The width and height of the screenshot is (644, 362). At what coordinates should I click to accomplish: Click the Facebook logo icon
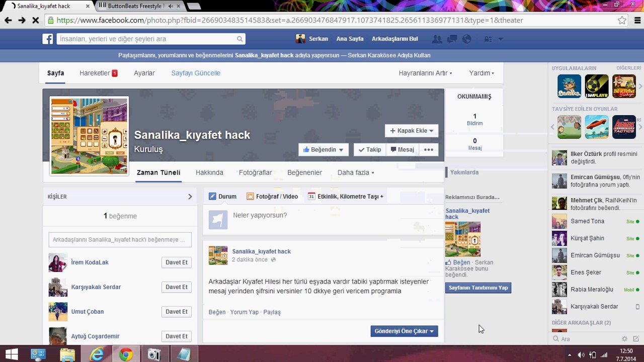click(48, 39)
